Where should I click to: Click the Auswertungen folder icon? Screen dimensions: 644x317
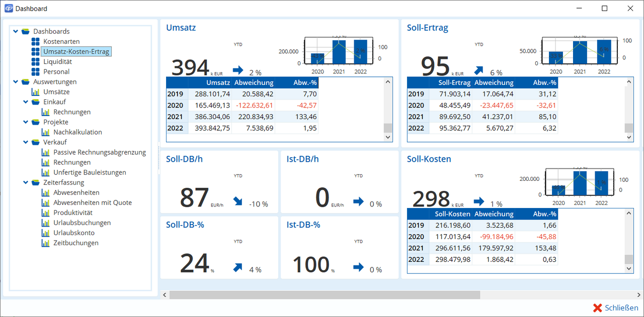[x=25, y=81]
